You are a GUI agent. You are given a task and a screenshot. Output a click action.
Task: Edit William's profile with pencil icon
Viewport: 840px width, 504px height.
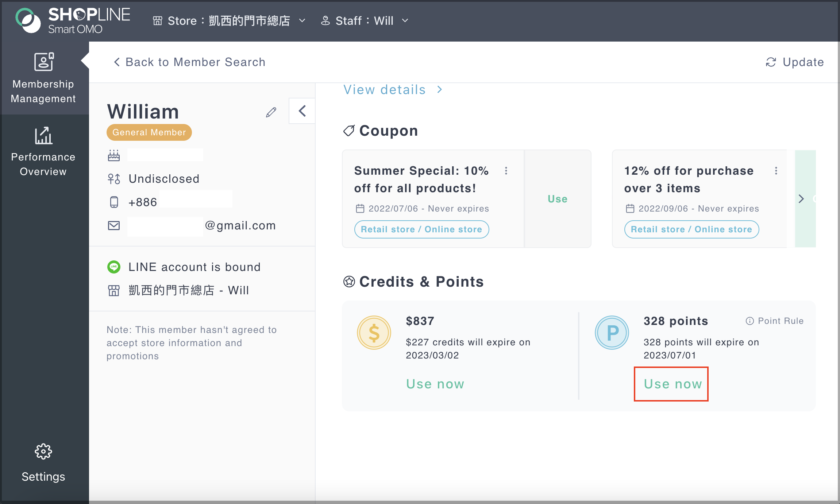pyautogui.click(x=271, y=112)
